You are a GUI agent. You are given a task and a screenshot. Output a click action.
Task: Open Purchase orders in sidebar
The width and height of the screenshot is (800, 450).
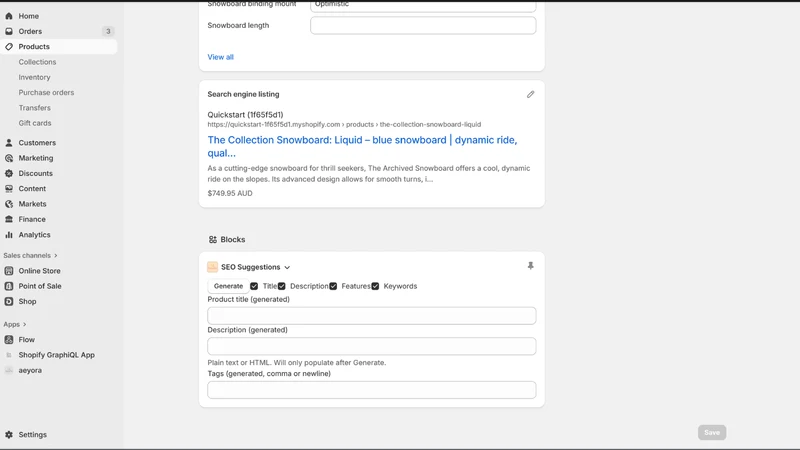click(46, 92)
